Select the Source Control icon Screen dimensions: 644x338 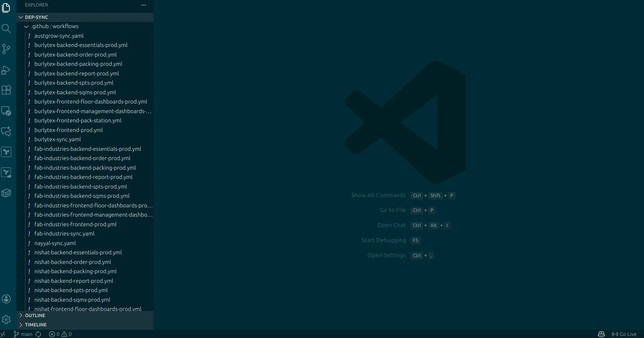(6, 49)
